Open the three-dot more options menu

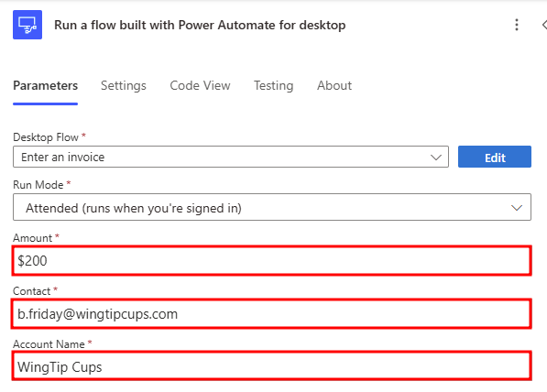[517, 25]
